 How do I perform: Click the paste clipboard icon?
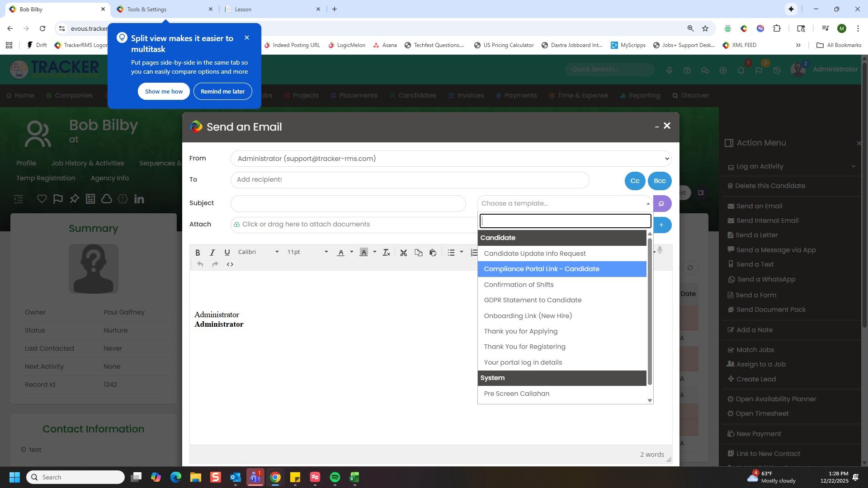tap(433, 253)
